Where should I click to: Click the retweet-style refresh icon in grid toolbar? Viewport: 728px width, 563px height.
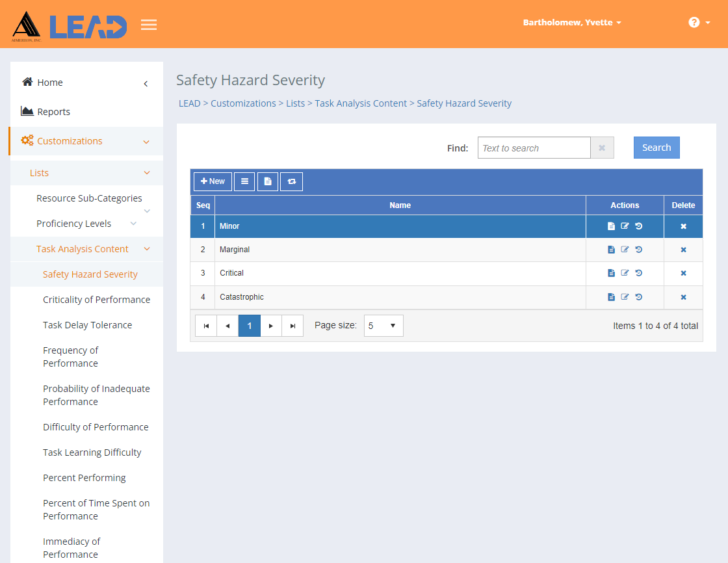tap(291, 181)
